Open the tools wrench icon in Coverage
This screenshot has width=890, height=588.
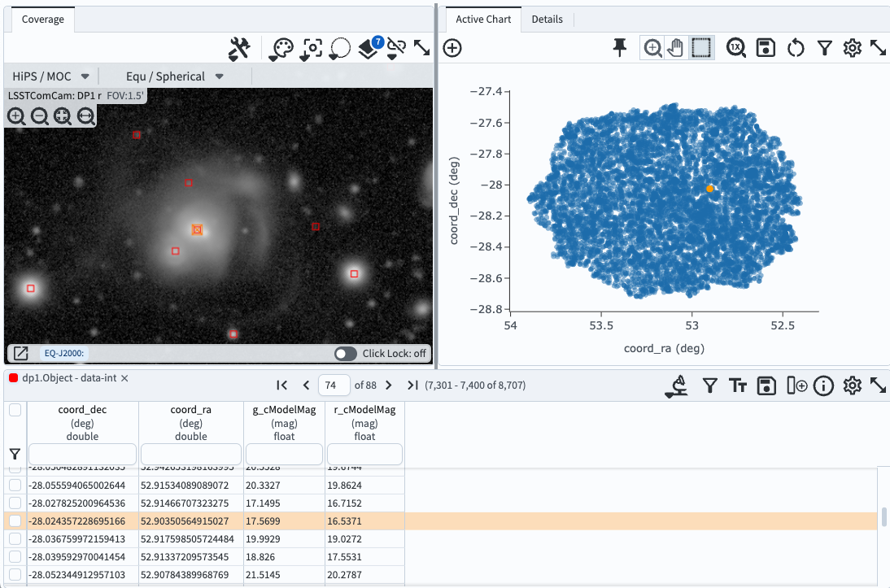coord(238,49)
